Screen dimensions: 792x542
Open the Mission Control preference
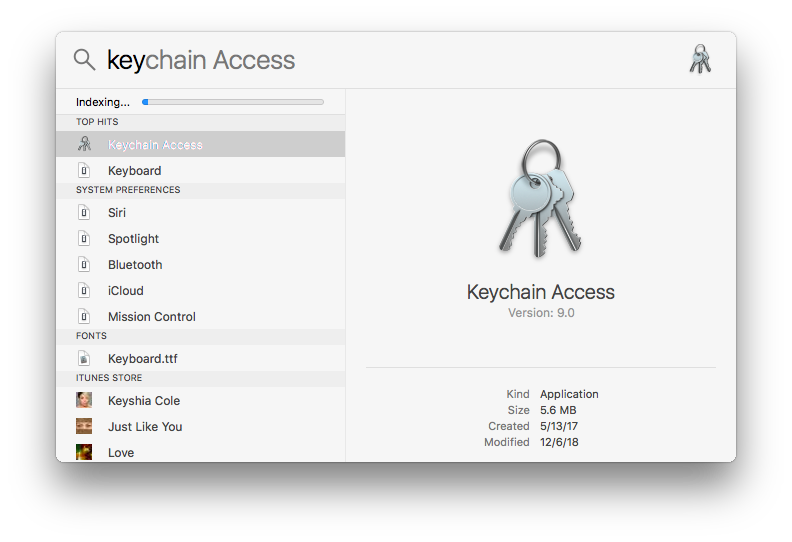[x=201, y=317]
